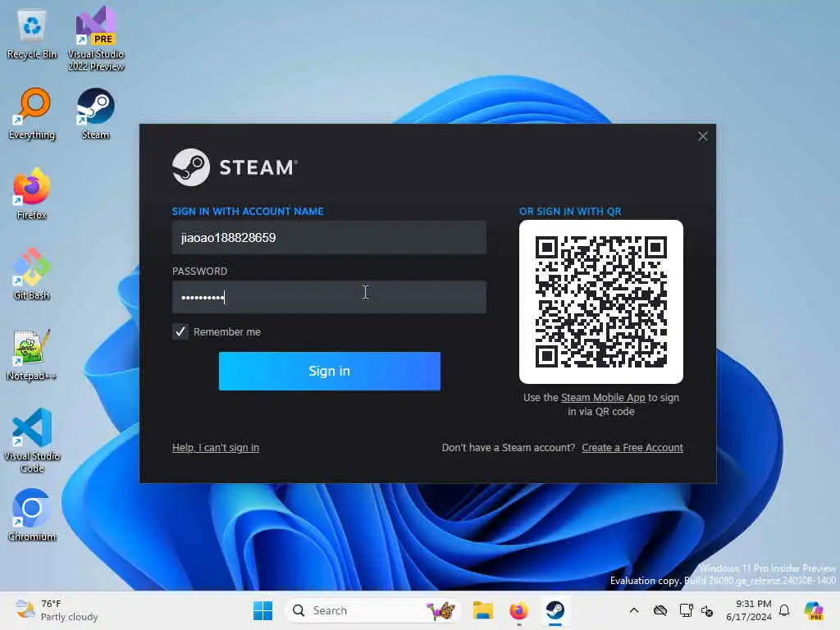
Task: Focus the password input field
Action: (329, 297)
